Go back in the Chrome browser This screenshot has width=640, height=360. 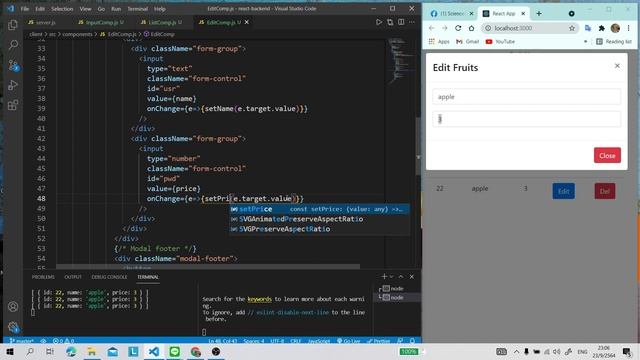coord(432,28)
